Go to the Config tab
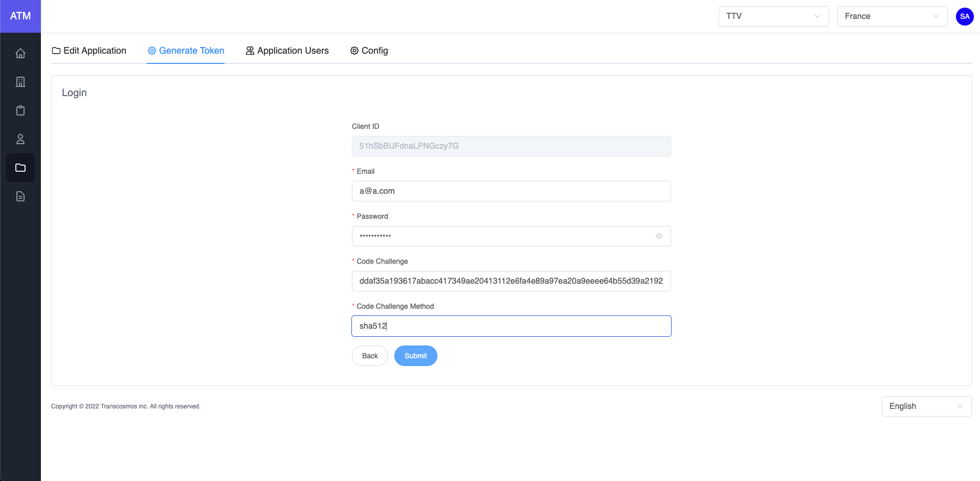This screenshot has width=980, height=481. [x=369, y=51]
